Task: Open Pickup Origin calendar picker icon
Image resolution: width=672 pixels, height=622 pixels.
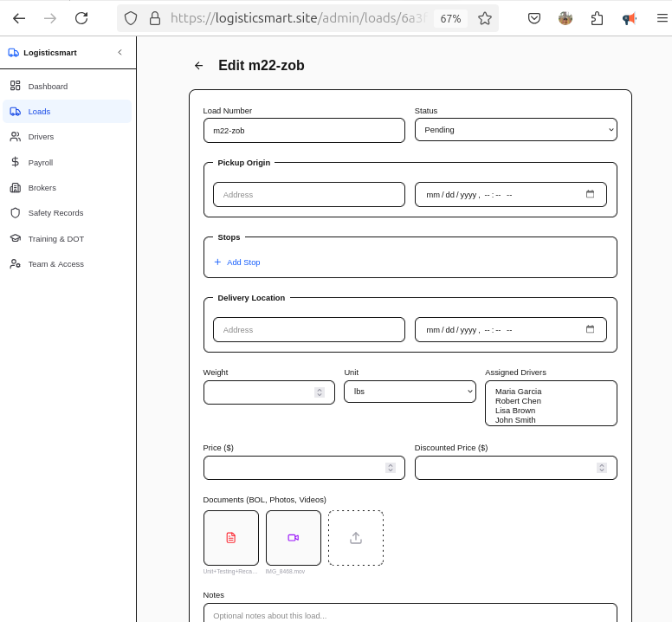Action: (590, 194)
